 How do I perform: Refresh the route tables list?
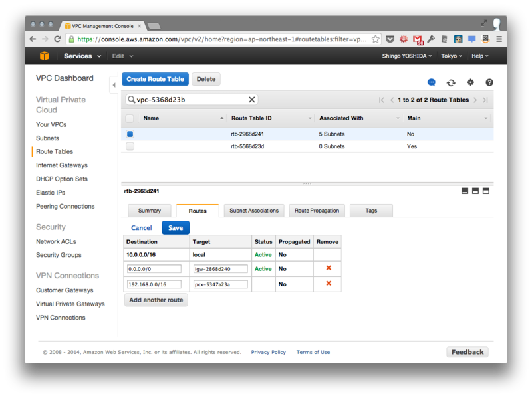click(x=451, y=82)
